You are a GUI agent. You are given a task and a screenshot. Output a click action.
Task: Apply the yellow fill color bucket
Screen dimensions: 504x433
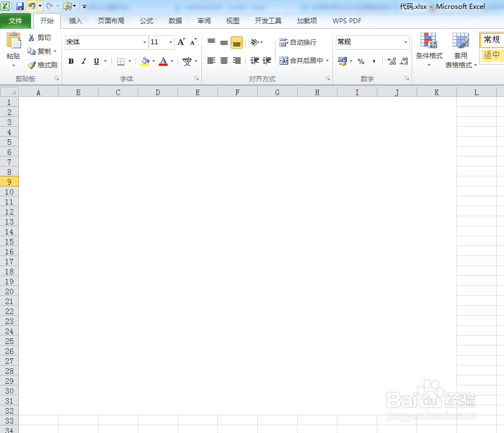pos(146,61)
